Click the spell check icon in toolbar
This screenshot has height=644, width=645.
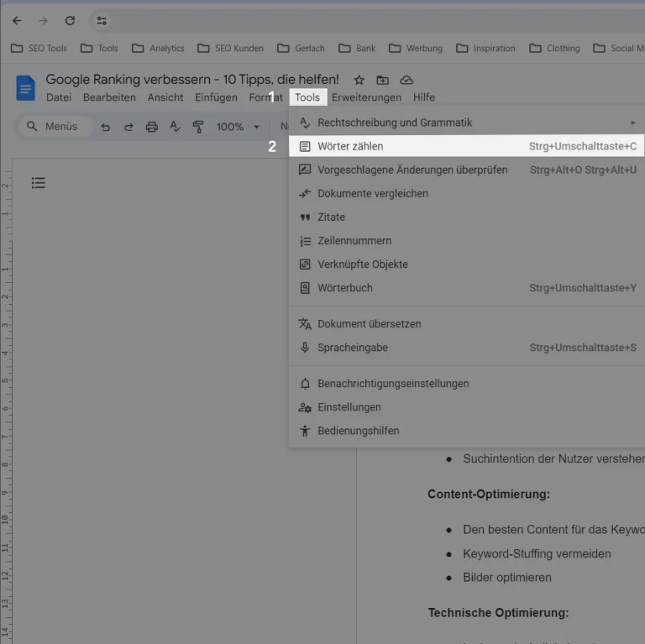pos(175,127)
